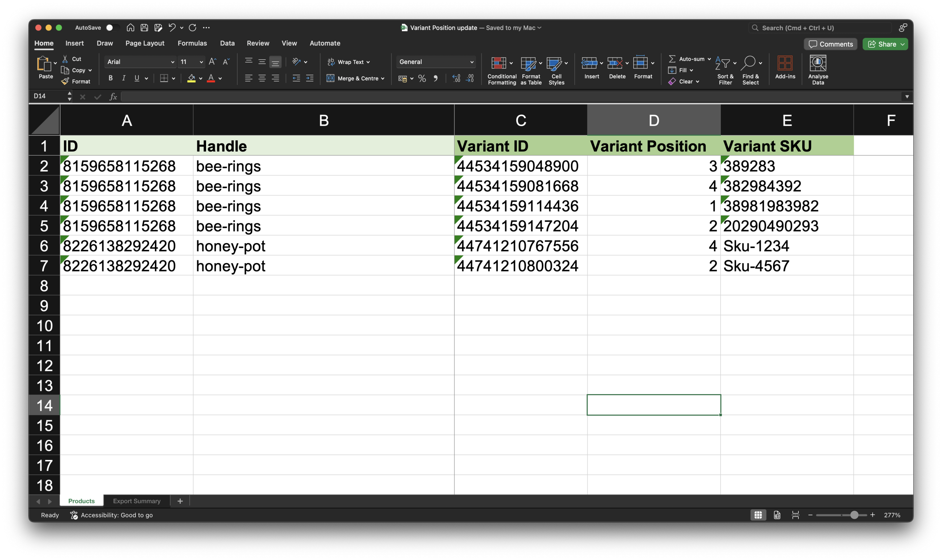Click the Share button
This screenshot has width=942, height=560.
click(x=885, y=44)
